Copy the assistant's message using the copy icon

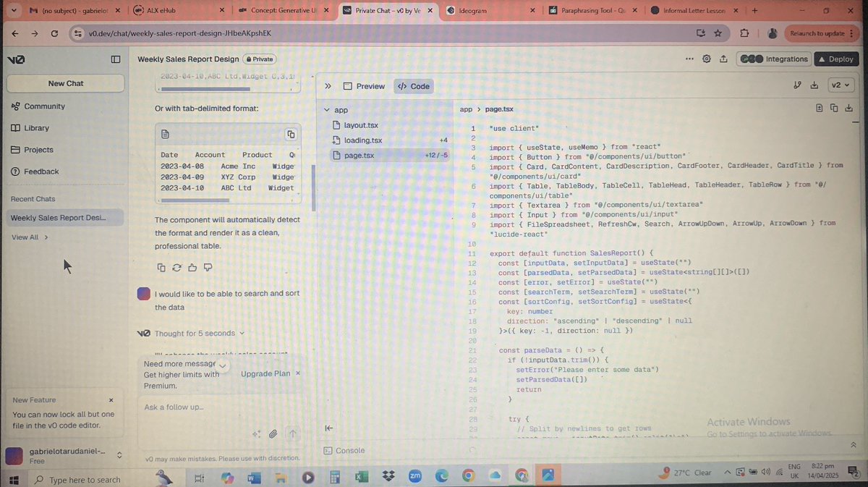pos(161,267)
